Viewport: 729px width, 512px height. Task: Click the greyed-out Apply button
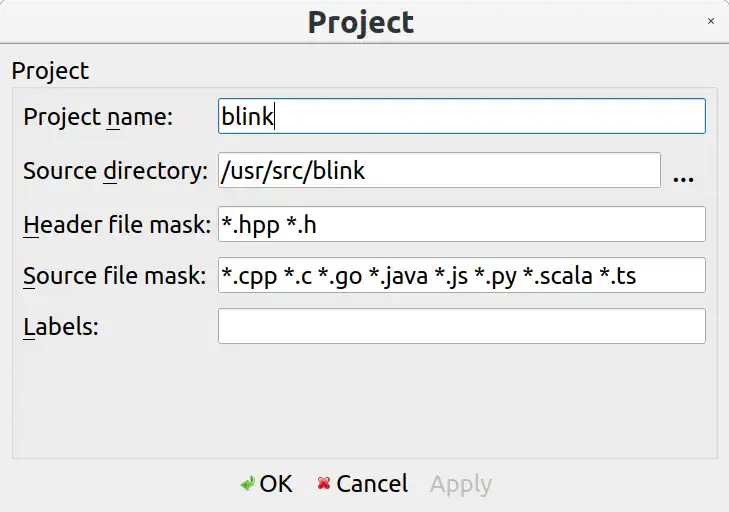pyautogui.click(x=460, y=484)
